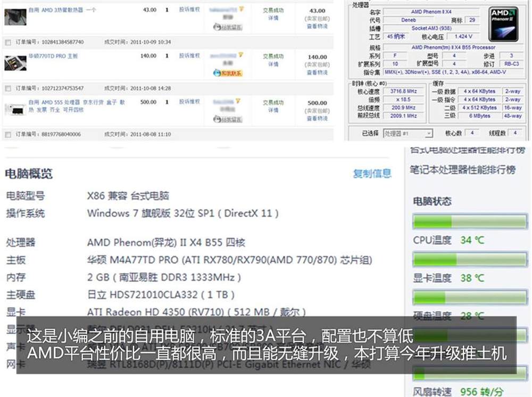
Task: Select checkbox for order 102712374753547
Action: [8, 88]
